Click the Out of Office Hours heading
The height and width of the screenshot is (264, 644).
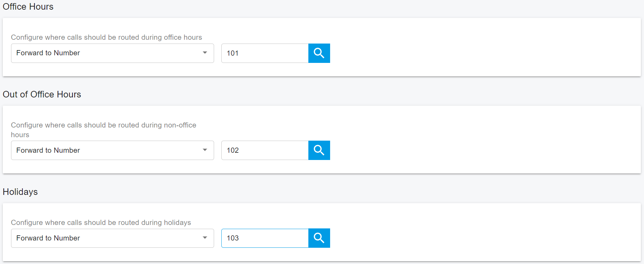pyautogui.click(x=42, y=94)
